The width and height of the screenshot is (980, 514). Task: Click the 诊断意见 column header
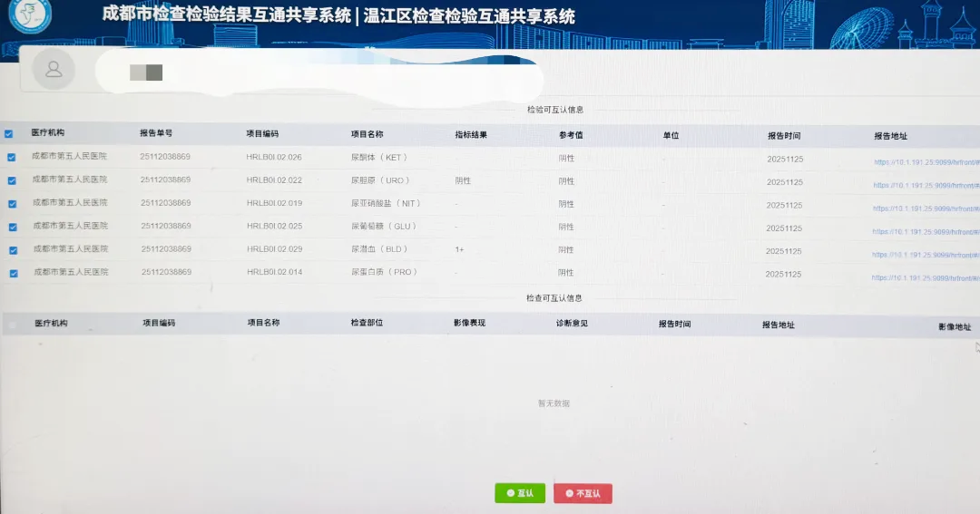[x=572, y=323]
